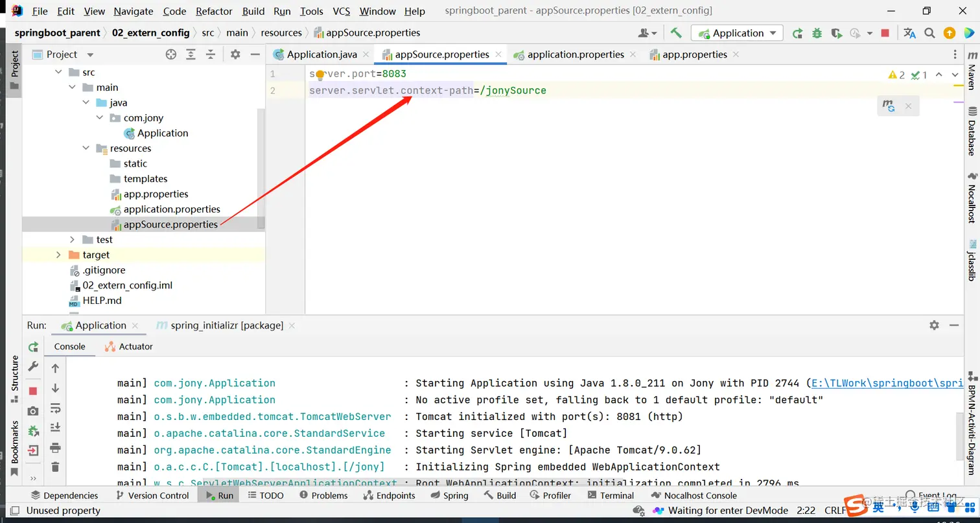Viewport: 980px width, 523px height.
Task: Toggle scroll to end in console
Action: 56,428
